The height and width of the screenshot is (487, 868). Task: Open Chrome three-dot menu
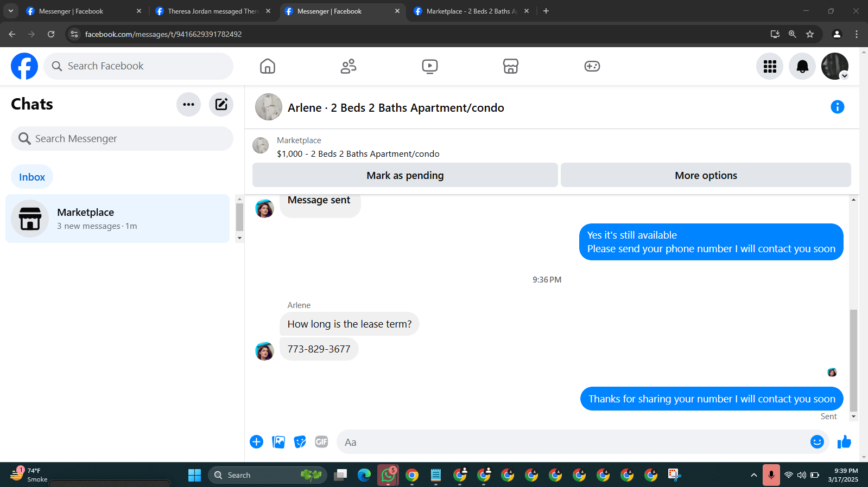[857, 34]
